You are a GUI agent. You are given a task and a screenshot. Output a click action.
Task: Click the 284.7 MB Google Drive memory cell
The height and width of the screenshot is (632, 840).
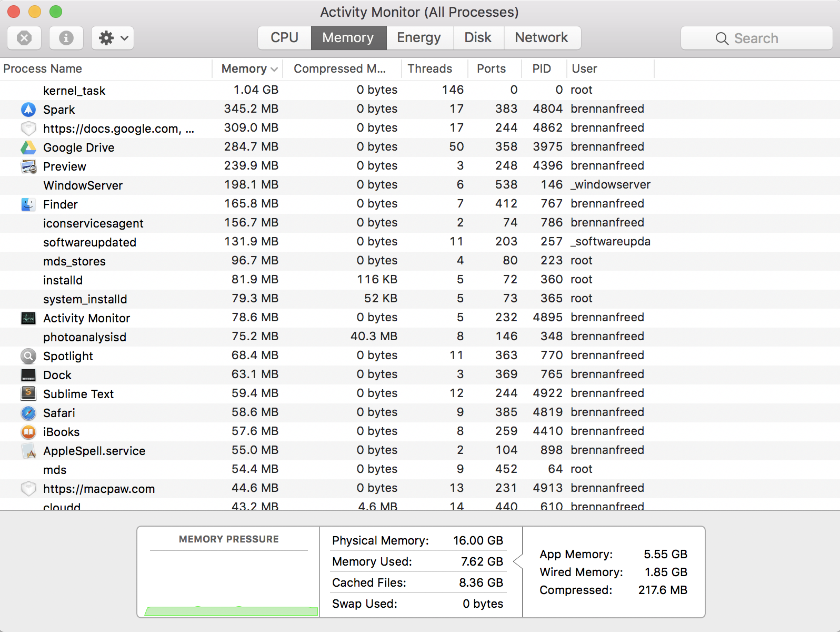tap(252, 146)
